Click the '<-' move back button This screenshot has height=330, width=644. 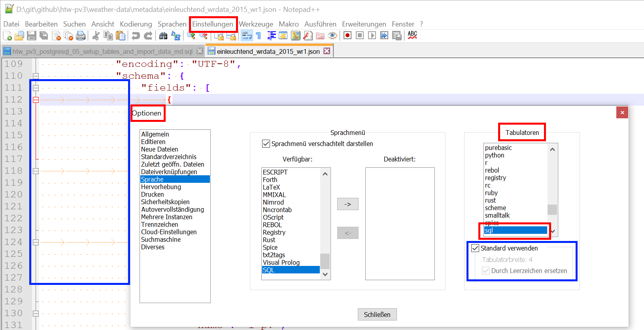(x=348, y=233)
